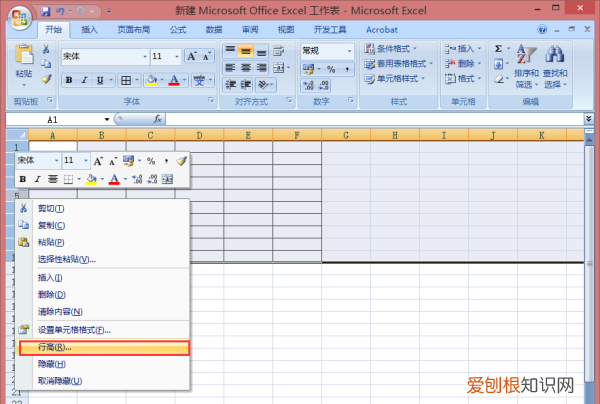Open number format dropdown 常规

click(349, 51)
